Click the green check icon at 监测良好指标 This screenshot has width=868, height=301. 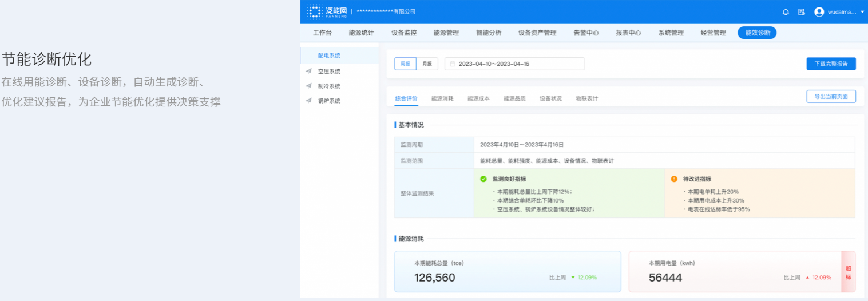[483, 179]
